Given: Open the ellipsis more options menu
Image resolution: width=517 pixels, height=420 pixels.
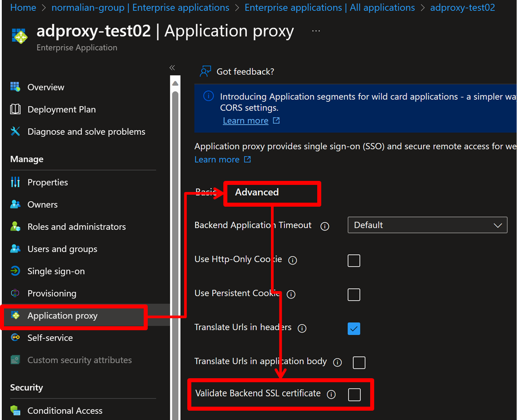Looking at the screenshot, I should coord(316,31).
